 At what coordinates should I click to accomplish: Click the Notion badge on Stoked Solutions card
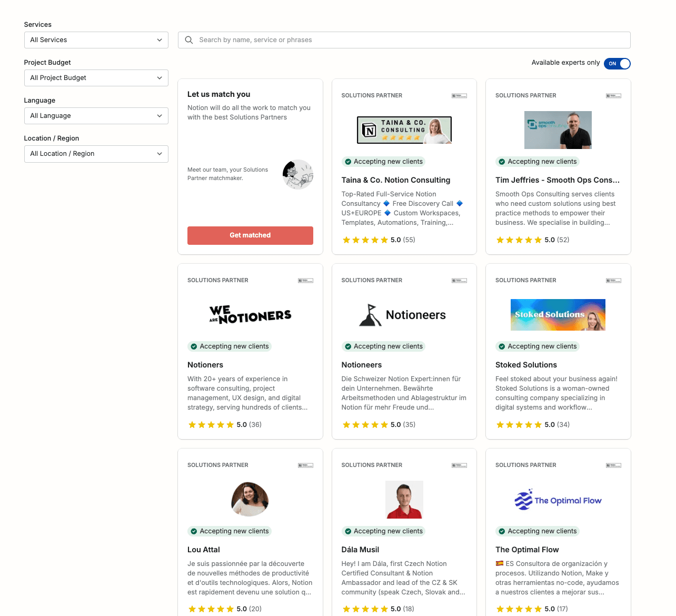(x=613, y=280)
